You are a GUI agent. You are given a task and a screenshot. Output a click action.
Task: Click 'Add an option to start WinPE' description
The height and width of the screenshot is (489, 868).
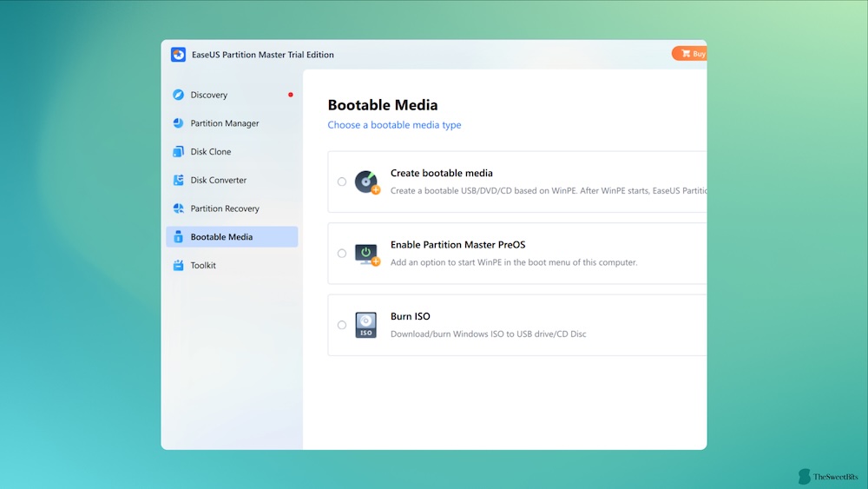[514, 262]
